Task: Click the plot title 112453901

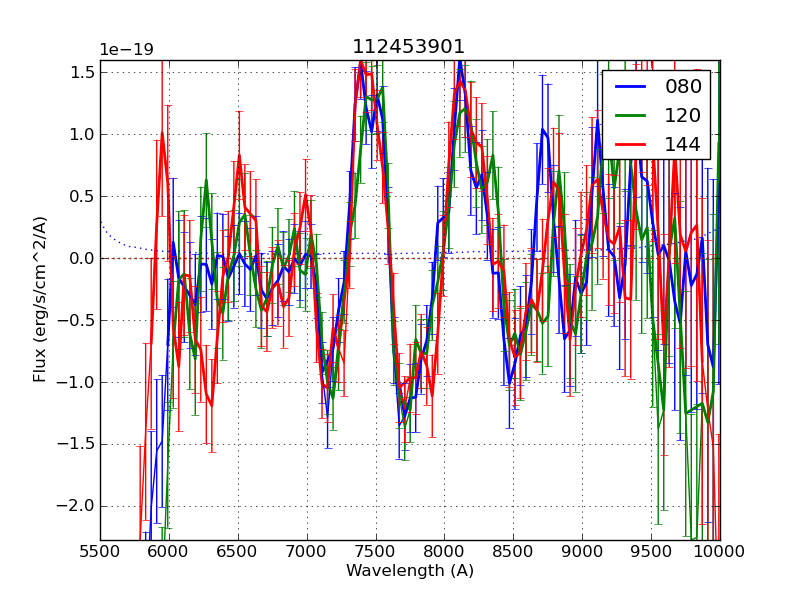Action: click(x=408, y=47)
